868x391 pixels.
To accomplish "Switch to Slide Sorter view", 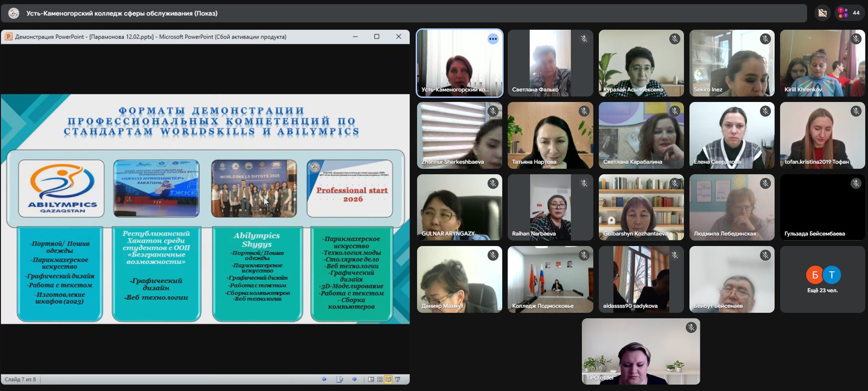I will pyautogui.click(x=380, y=379).
